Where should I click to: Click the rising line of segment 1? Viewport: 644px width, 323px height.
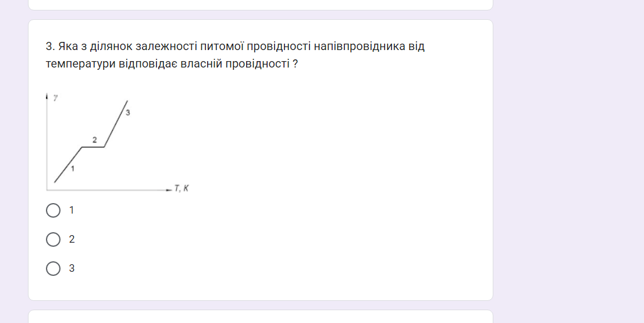68,164
